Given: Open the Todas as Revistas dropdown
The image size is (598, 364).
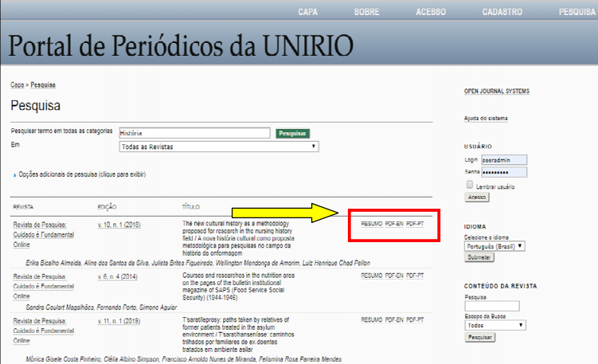Looking at the screenshot, I should pos(218,147).
